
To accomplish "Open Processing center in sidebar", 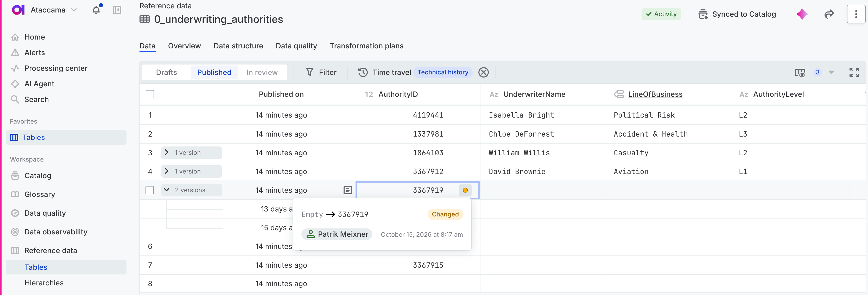I will click(56, 68).
